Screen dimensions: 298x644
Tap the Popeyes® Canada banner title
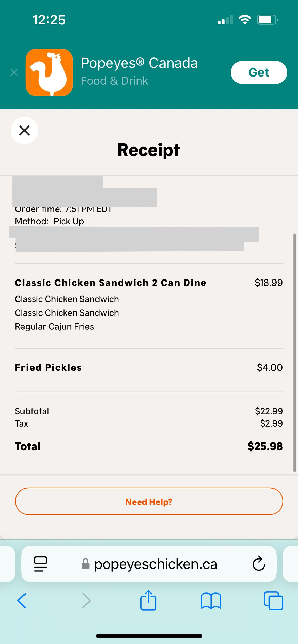(139, 63)
